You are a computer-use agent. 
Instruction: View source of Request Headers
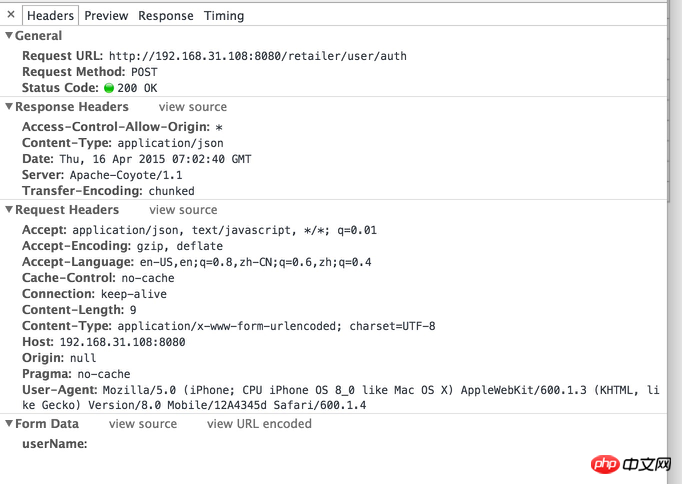(183, 210)
